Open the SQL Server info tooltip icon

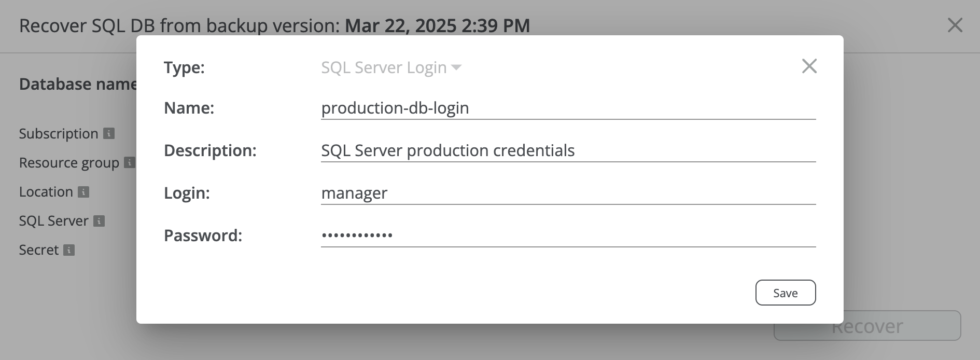tap(99, 221)
